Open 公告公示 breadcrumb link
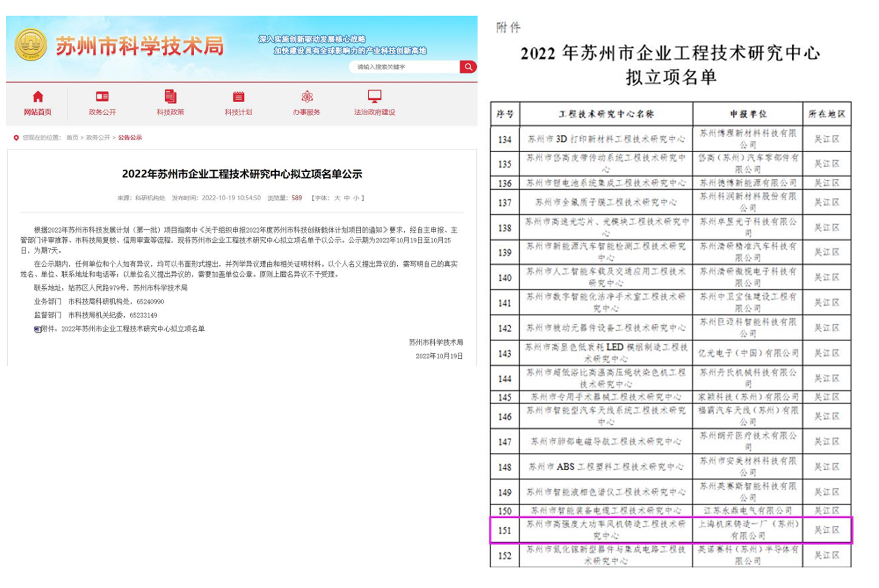This screenshot has width=879, height=588. click(130, 138)
